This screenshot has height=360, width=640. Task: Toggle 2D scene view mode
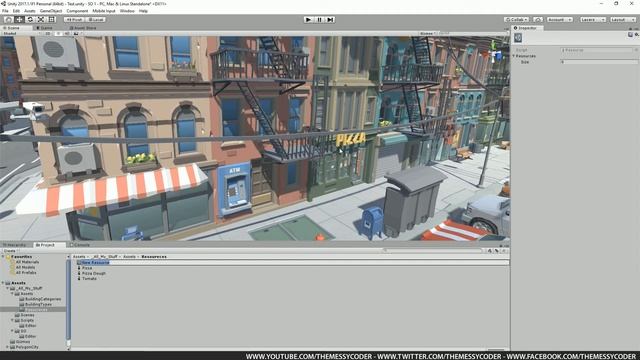pyautogui.click(x=48, y=33)
